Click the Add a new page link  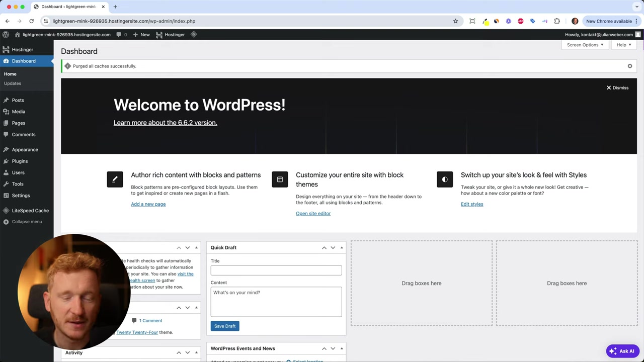pyautogui.click(x=148, y=204)
